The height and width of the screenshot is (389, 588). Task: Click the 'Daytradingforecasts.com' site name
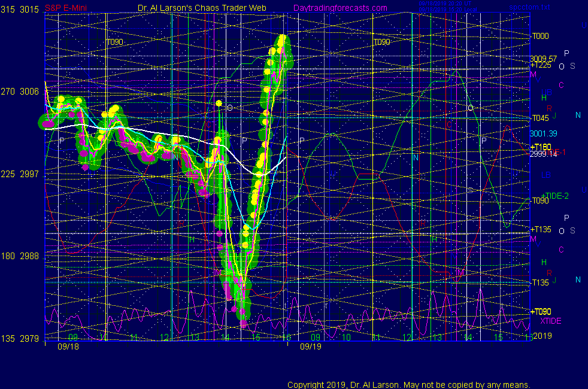(x=340, y=8)
